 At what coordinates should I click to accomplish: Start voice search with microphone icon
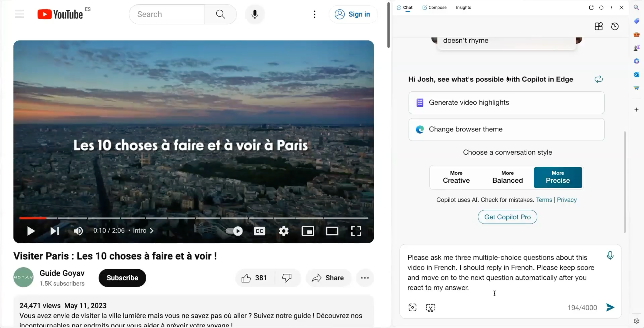(255, 14)
